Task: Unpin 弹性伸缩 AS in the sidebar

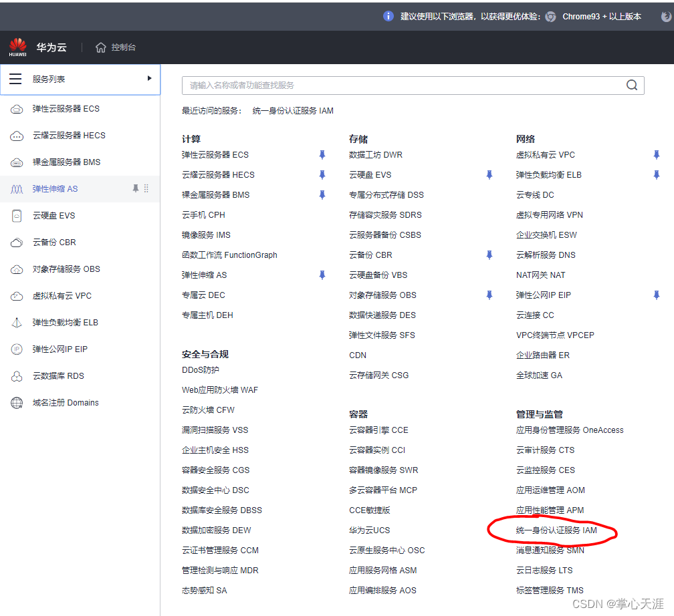Action: click(x=135, y=188)
